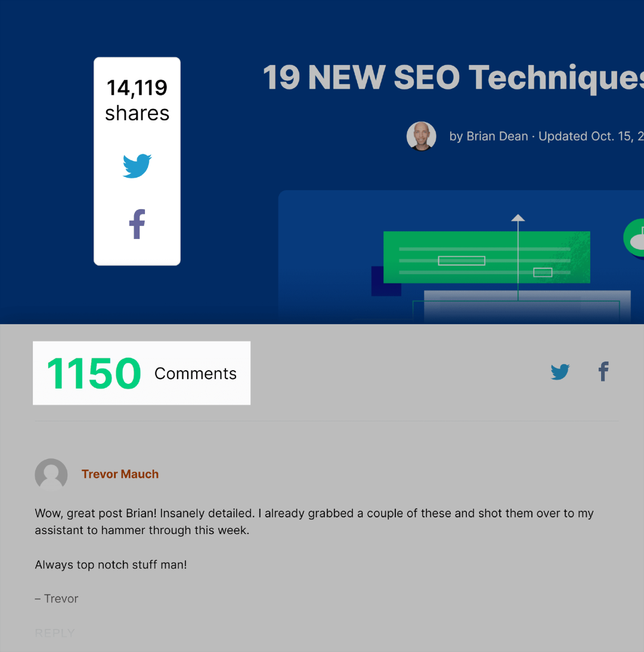Click the Facebook icon in the shares box
Screen dimensions: 644x652
pyautogui.click(x=137, y=224)
